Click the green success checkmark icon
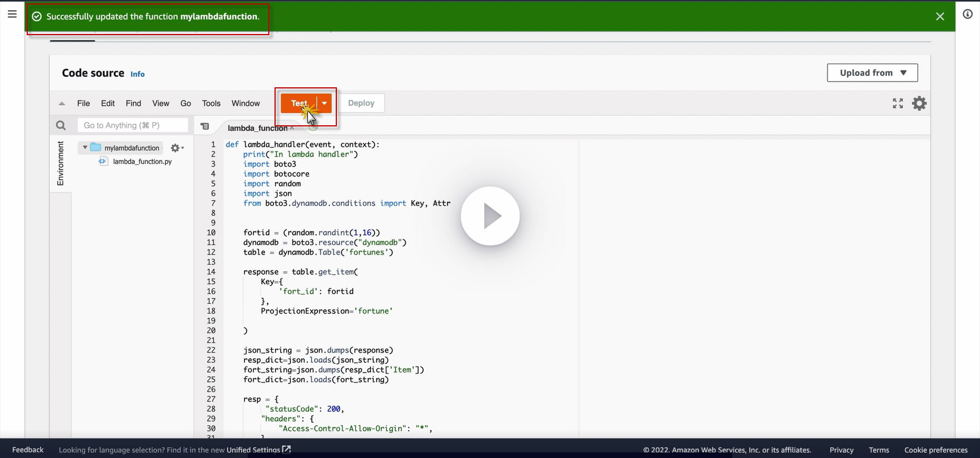This screenshot has height=458, width=980. [x=37, y=16]
